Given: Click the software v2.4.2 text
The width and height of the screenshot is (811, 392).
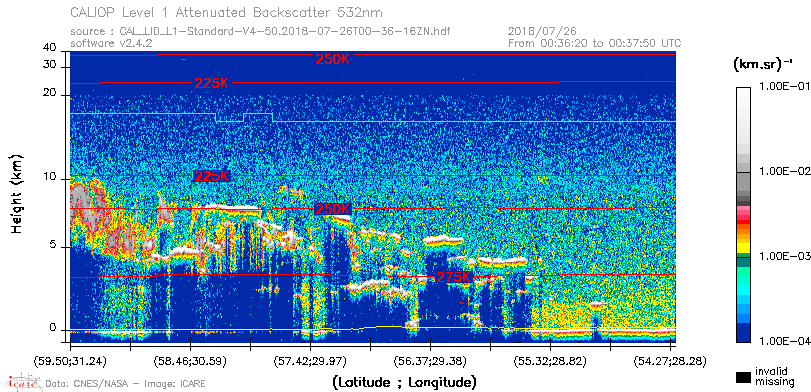Looking at the screenshot, I should click(111, 43).
